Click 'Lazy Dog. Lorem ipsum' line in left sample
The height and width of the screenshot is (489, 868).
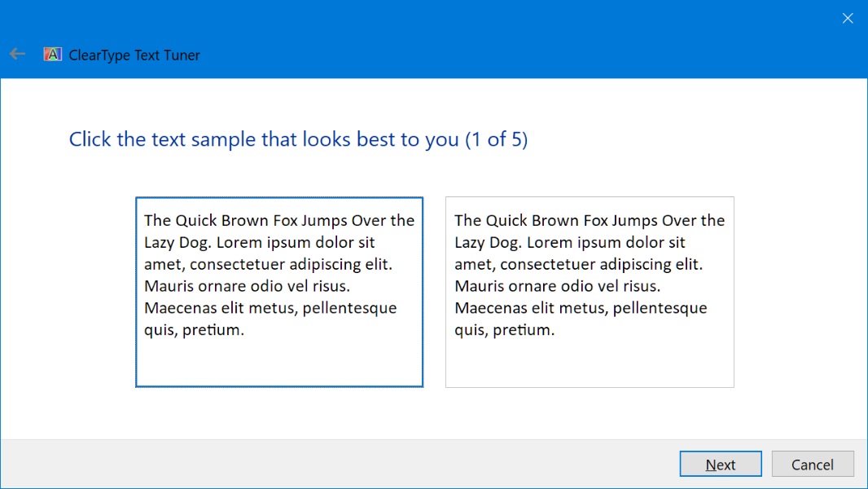click(x=259, y=242)
